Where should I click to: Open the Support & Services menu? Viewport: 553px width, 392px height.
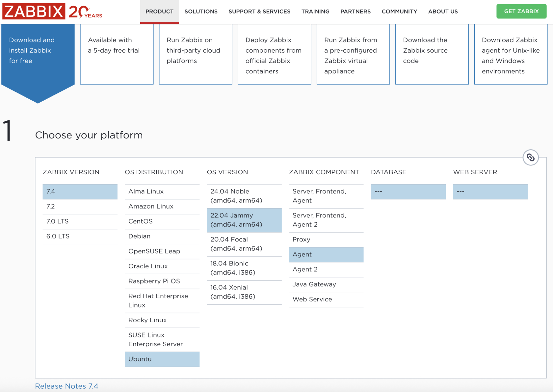tap(259, 12)
